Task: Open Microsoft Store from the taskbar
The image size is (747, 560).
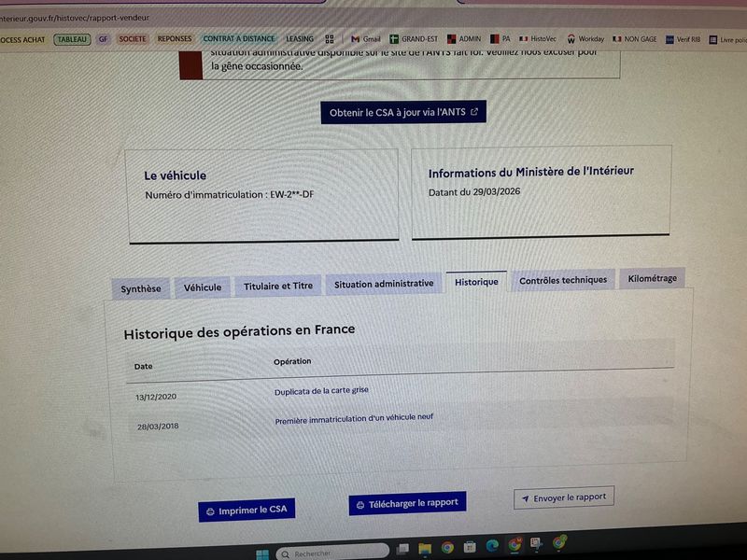Action: (x=470, y=547)
